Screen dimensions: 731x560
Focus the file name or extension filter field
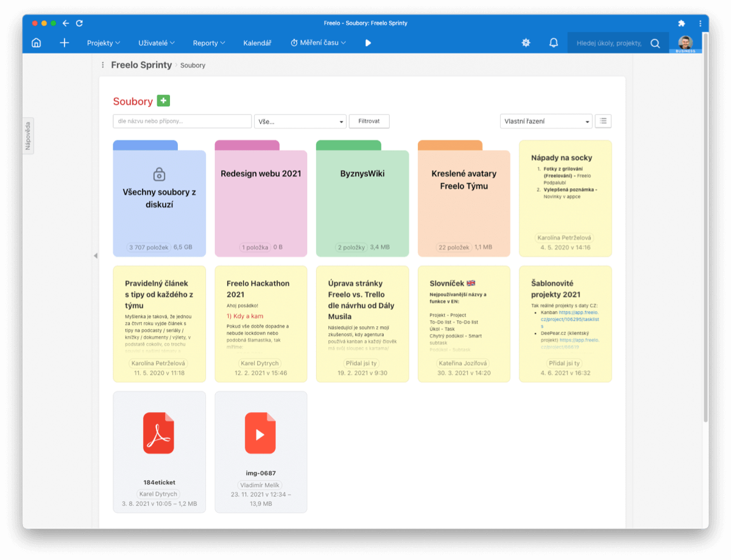pos(182,121)
